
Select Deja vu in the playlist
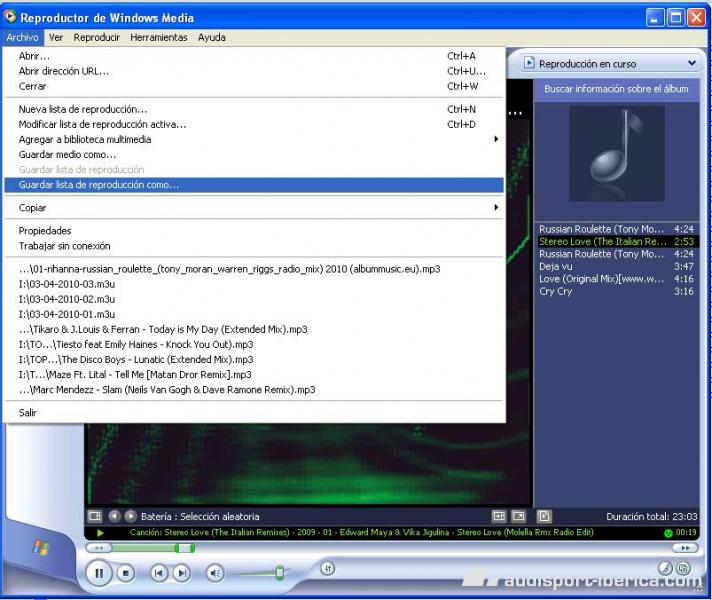[x=617, y=267]
